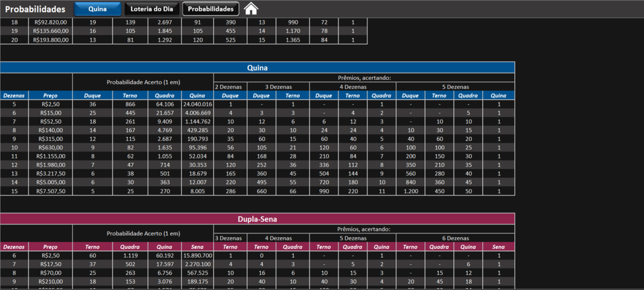Click "Prêmios, acertando:" in Dupla-Sena table

[x=364, y=229]
